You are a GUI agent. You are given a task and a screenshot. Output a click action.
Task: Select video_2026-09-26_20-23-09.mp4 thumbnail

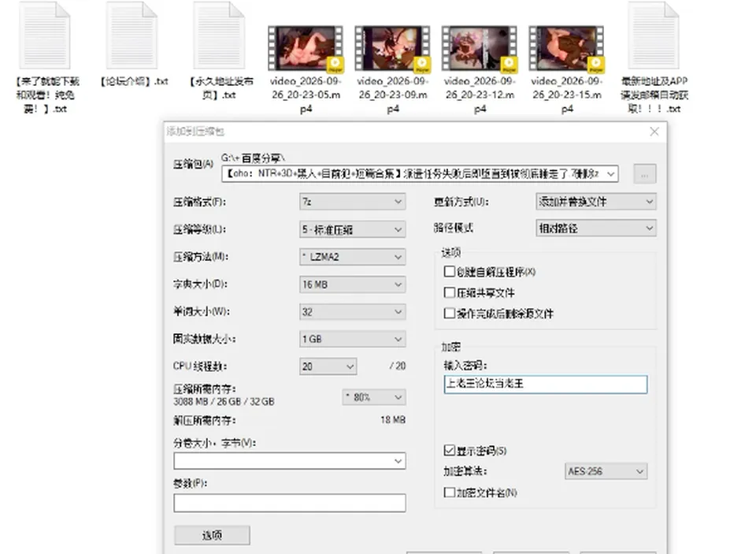[x=392, y=49]
